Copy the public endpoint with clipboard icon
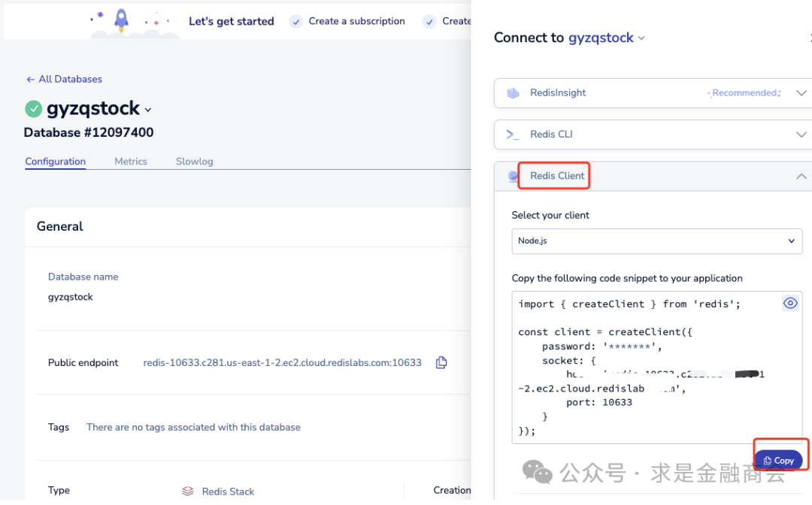The height and width of the screenshot is (505, 812). pyautogui.click(x=441, y=362)
